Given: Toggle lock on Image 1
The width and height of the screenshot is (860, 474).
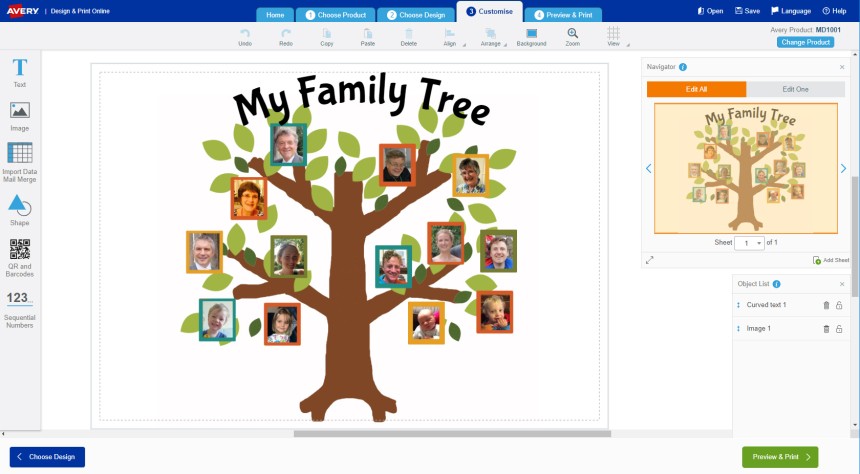Looking at the screenshot, I should point(839,329).
